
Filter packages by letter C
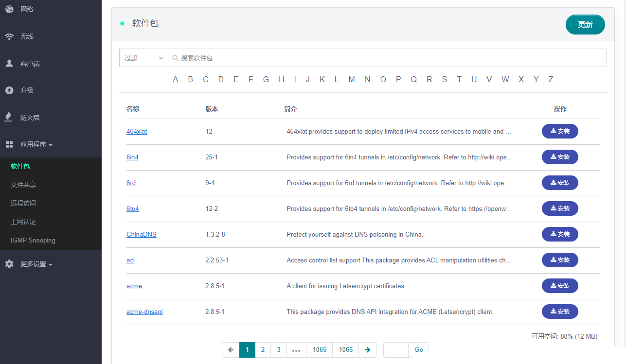(206, 79)
